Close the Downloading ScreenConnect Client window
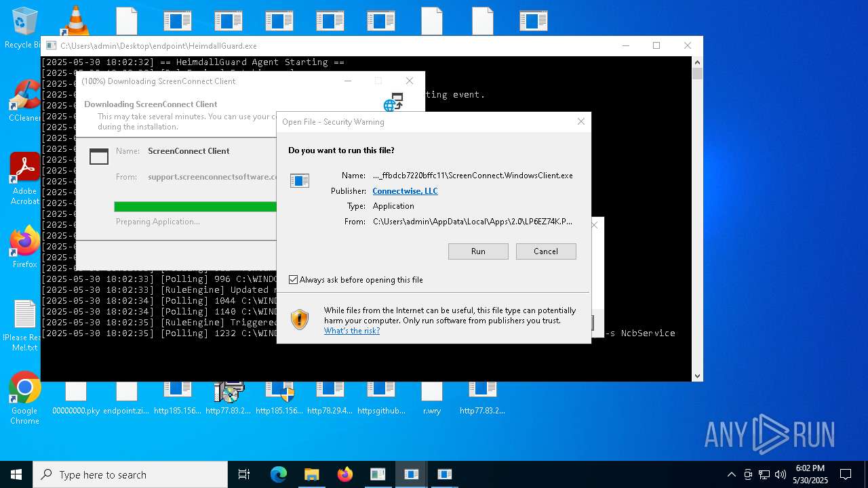The height and width of the screenshot is (488, 868). point(409,81)
